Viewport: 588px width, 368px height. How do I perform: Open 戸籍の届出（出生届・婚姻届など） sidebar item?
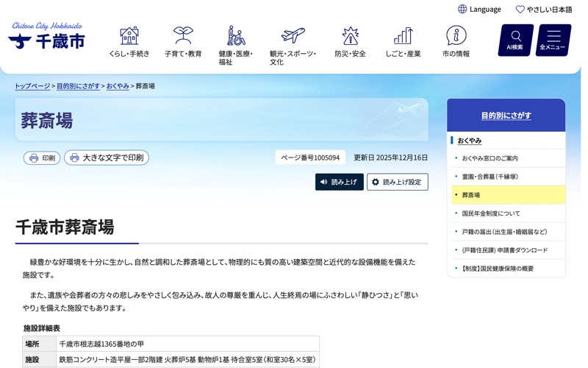click(508, 232)
